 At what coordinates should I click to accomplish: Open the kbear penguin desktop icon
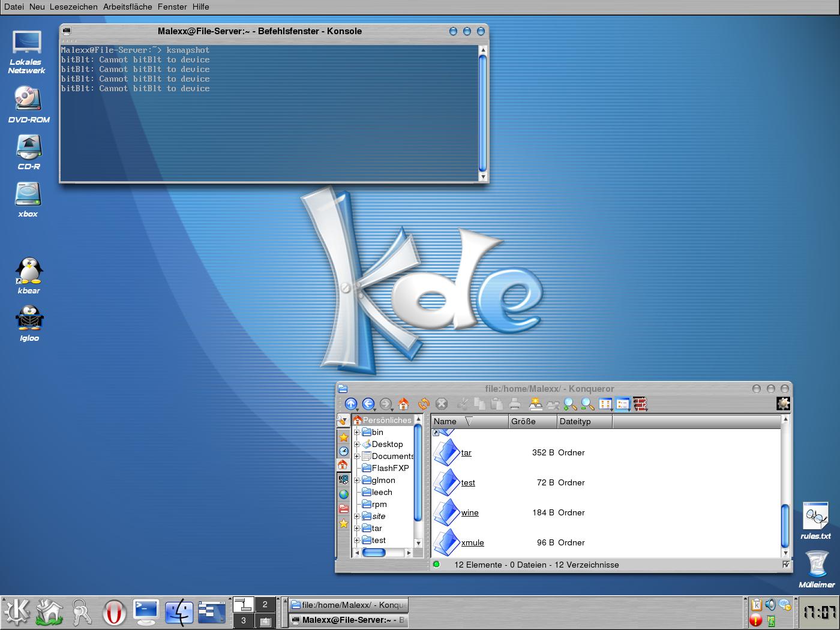click(x=29, y=276)
